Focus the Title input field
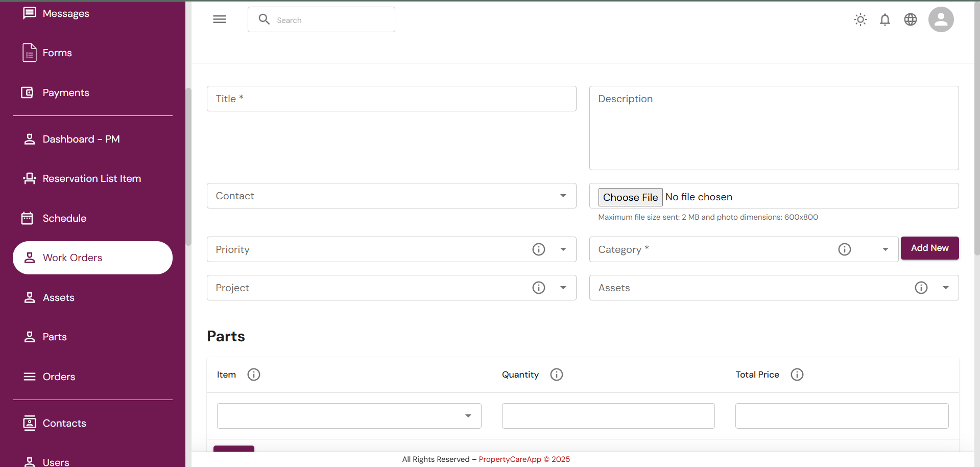This screenshot has width=980, height=467. click(391, 99)
